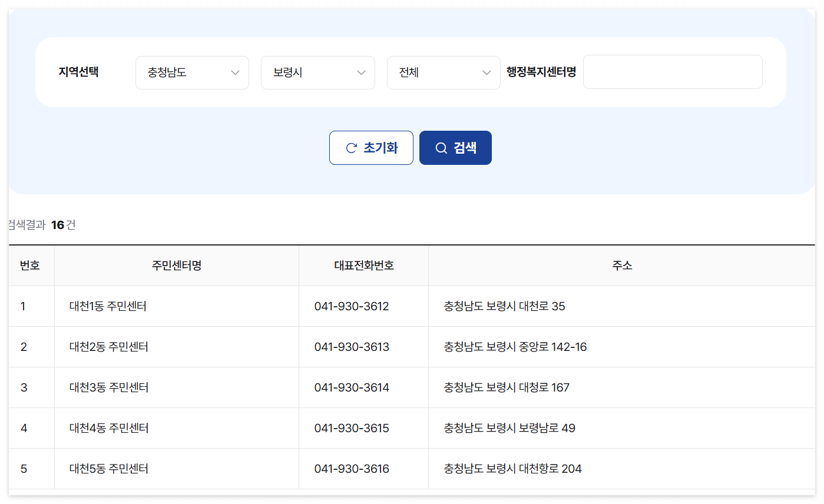The image size is (824, 504).
Task: Click phone number 041-930-3615
Action: (x=352, y=428)
